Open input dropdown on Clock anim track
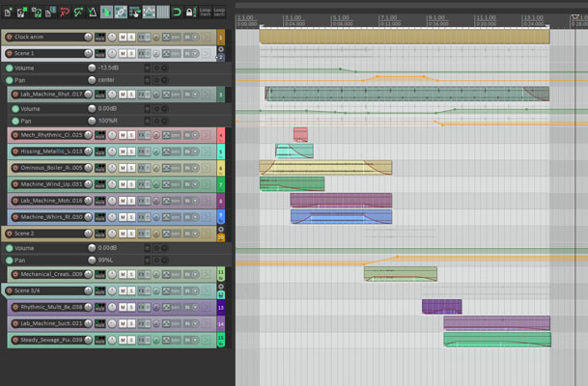 195,37
